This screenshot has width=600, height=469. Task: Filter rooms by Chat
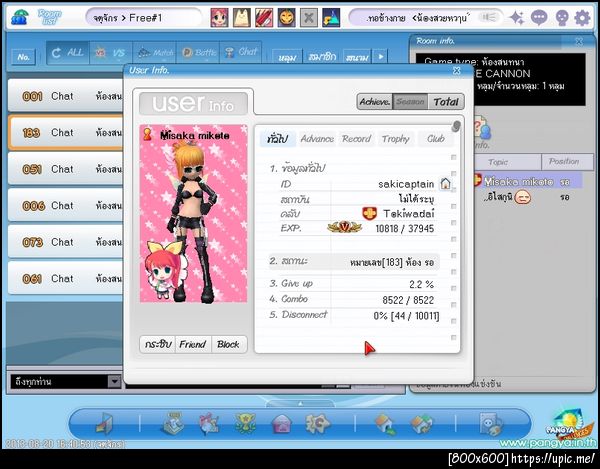(241, 53)
